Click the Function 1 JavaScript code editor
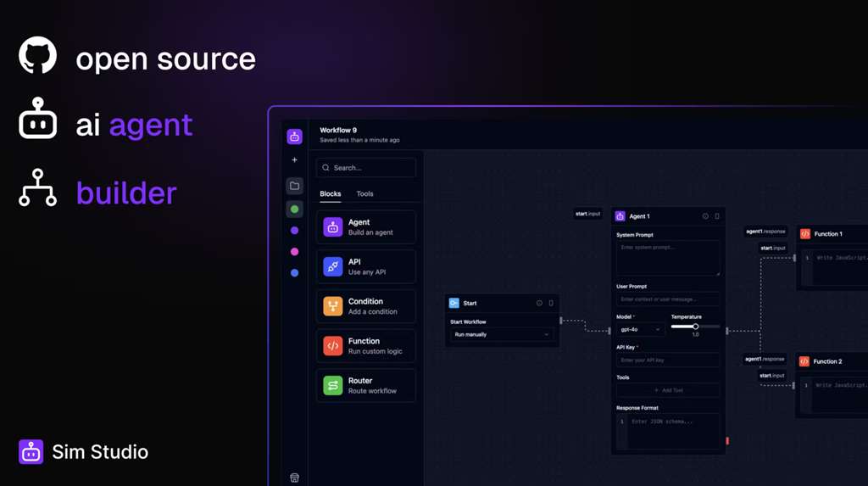Viewport: 868px width, 486px height. click(834, 269)
